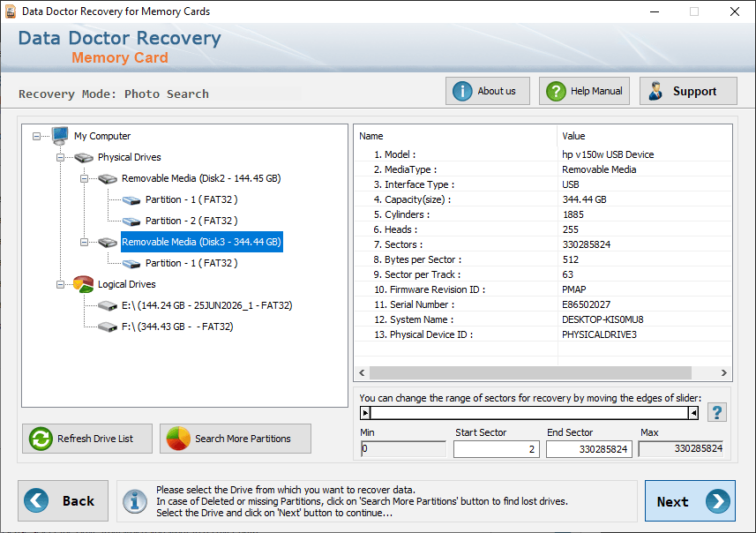
Task: Click the Start Sector input field
Action: tap(496, 449)
